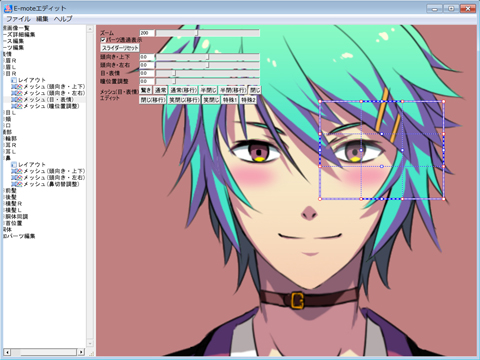Expand the 眉R tree node
Screen dimensions: 480x360
pos(4,61)
